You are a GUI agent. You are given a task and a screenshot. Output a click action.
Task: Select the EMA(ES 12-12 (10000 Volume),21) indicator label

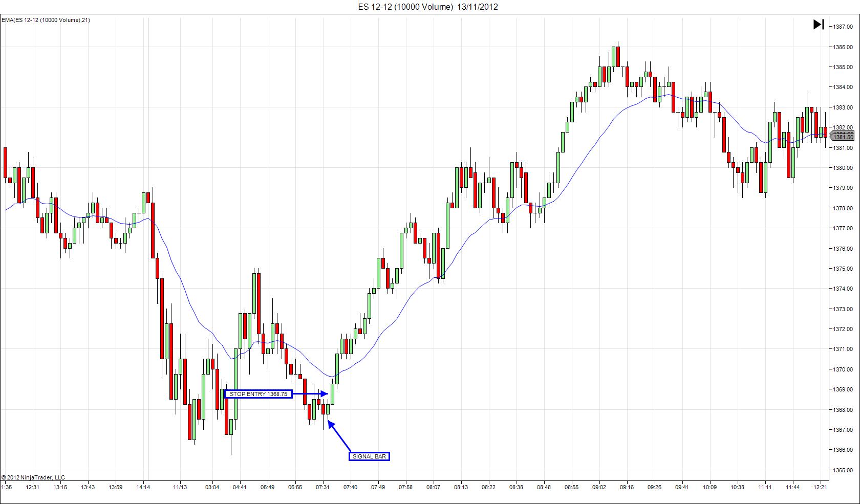46,20
